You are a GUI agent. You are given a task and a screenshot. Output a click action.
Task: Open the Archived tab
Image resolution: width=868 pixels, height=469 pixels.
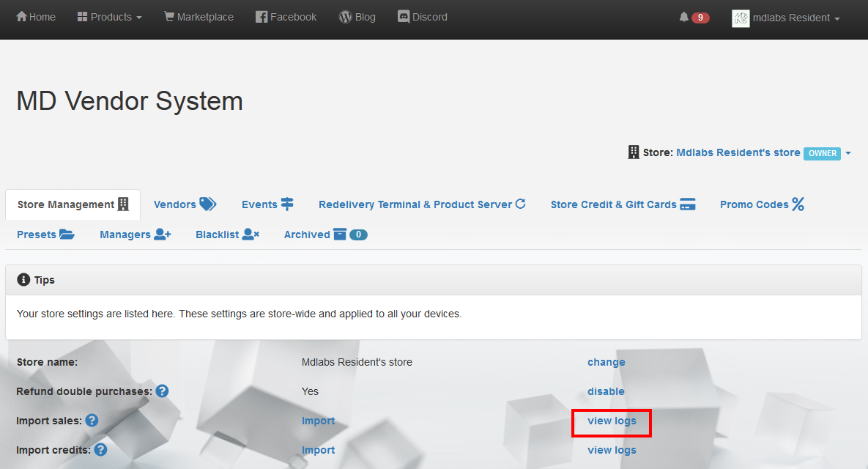325,234
